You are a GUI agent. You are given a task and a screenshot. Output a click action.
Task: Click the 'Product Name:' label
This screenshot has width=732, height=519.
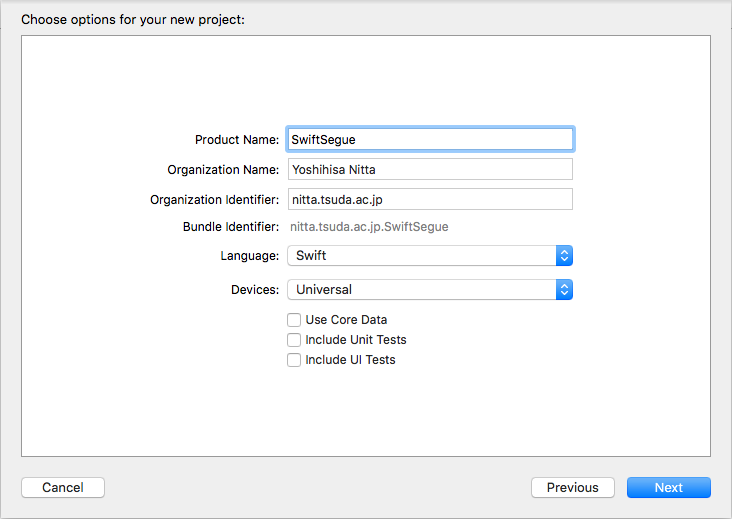237,140
